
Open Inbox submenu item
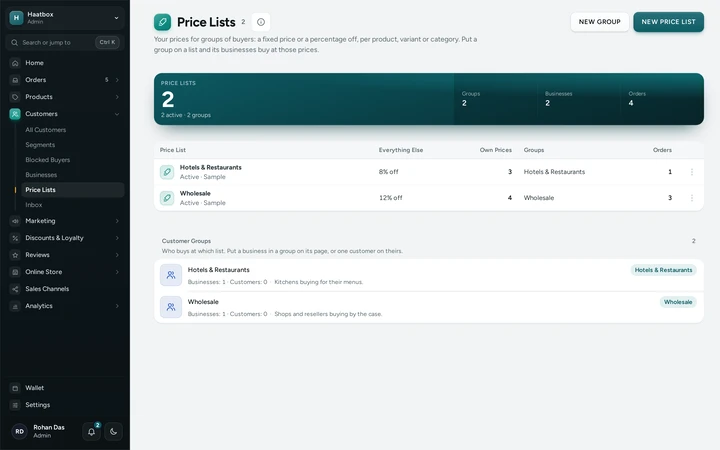[34, 205]
